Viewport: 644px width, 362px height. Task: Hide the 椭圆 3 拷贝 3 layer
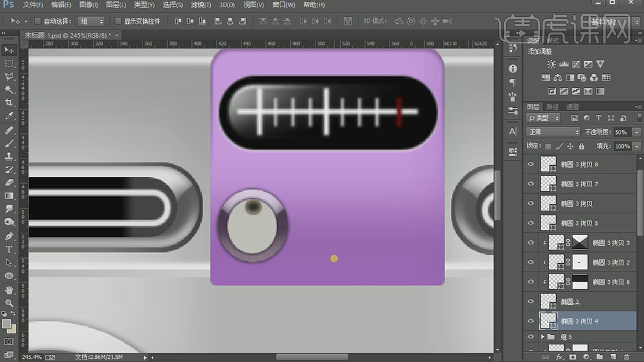click(x=531, y=242)
